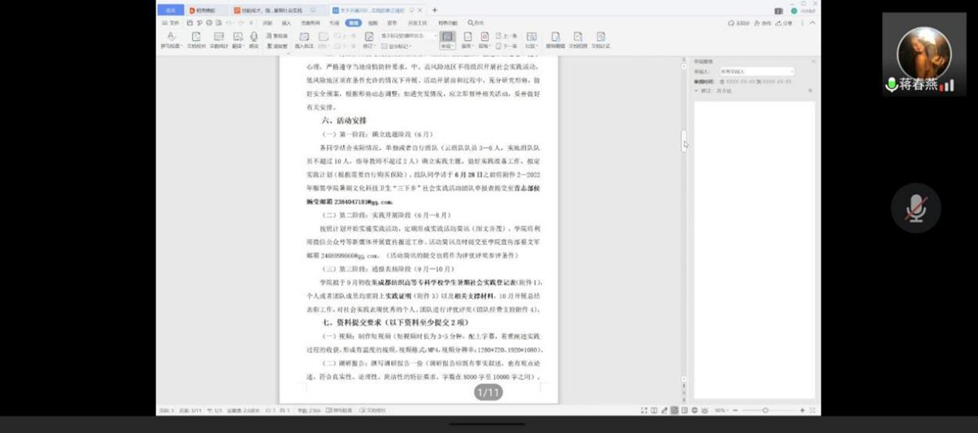This screenshot has width=978, height=433.
Task: Toggle the Review pane button
Action: [x=447, y=38]
